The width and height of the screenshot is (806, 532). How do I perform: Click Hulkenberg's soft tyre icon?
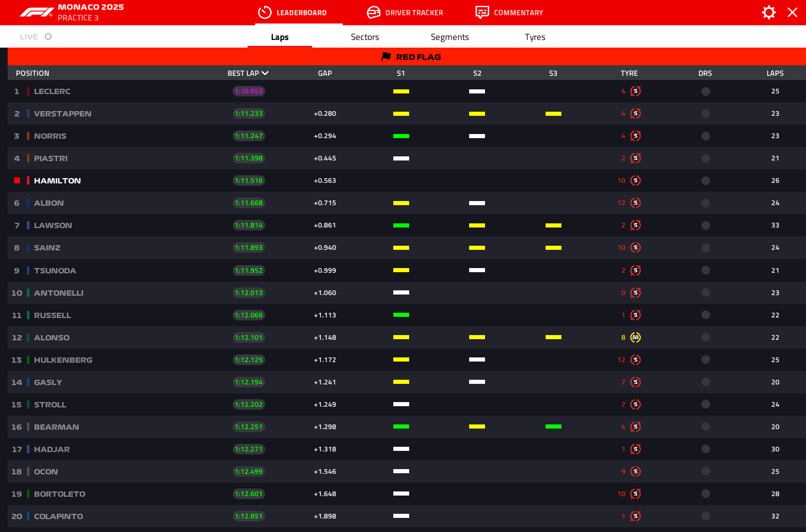click(636, 360)
